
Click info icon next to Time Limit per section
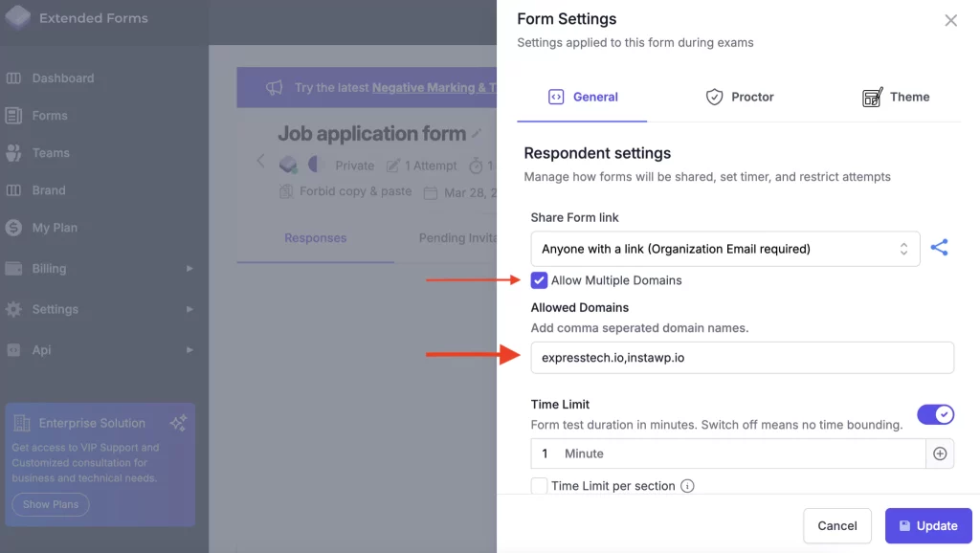687,486
